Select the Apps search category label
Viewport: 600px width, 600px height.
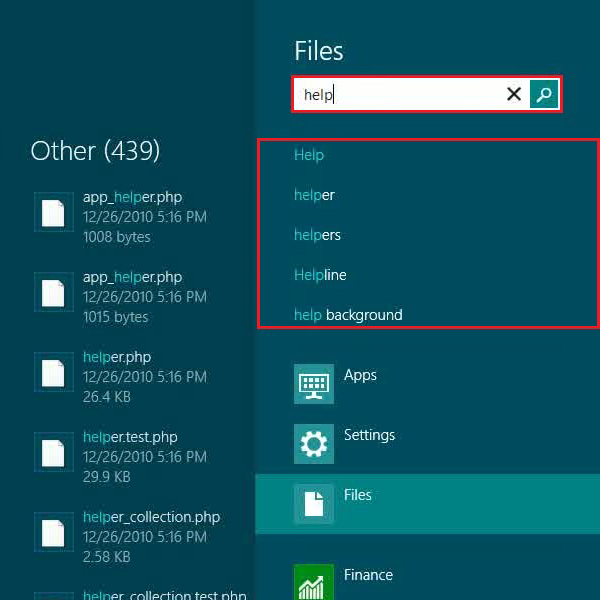[x=360, y=375]
